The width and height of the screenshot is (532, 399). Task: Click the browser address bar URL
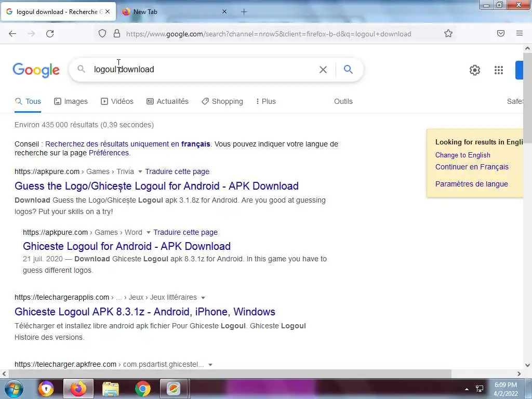click(269, 34)
